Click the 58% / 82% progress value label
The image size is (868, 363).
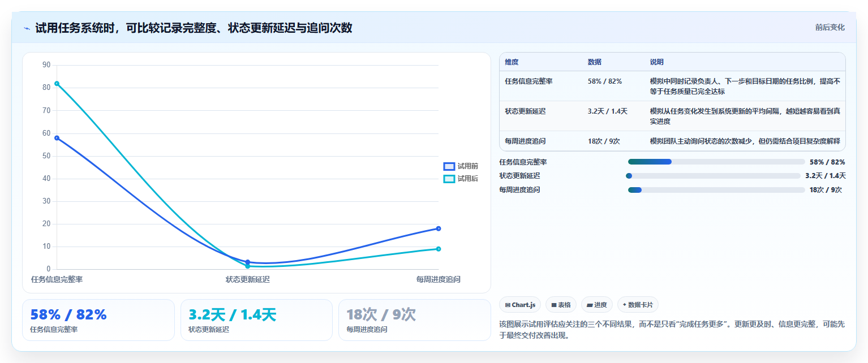[x=827, y=162]
